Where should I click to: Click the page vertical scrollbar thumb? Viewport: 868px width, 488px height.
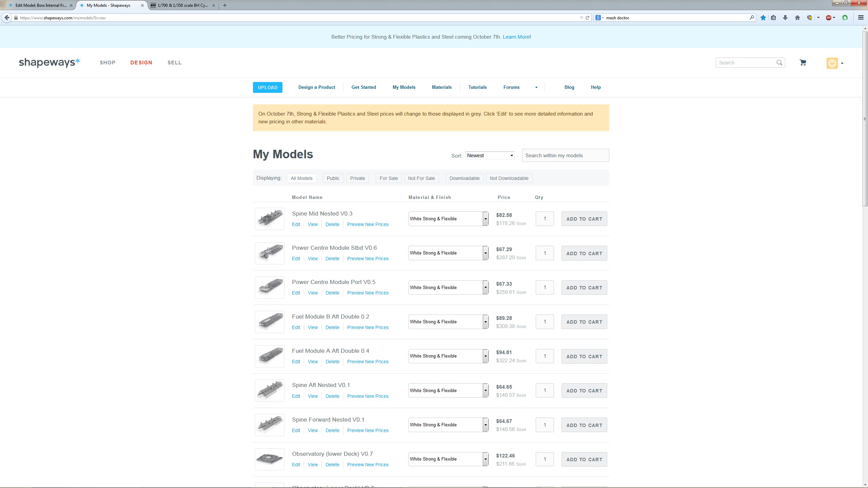(865, 119)
